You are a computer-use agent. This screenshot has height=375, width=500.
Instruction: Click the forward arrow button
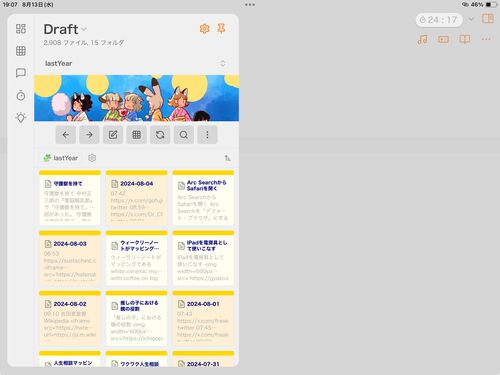coord(89,135)
